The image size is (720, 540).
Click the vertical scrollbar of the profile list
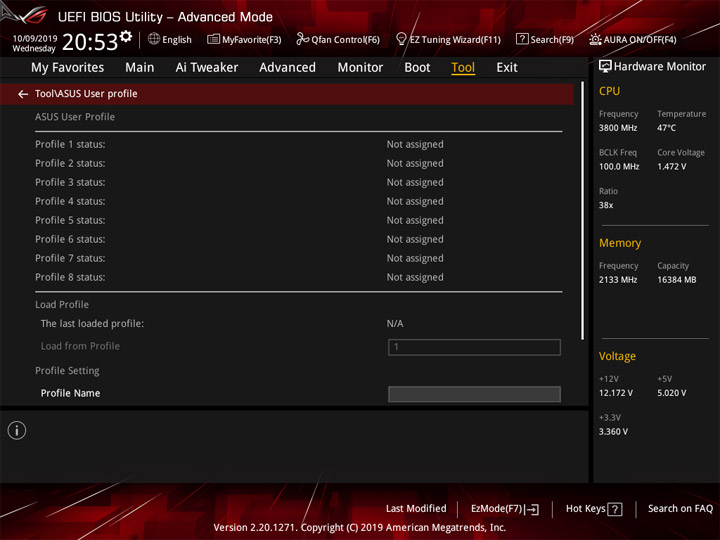click(x=583, y=211)
